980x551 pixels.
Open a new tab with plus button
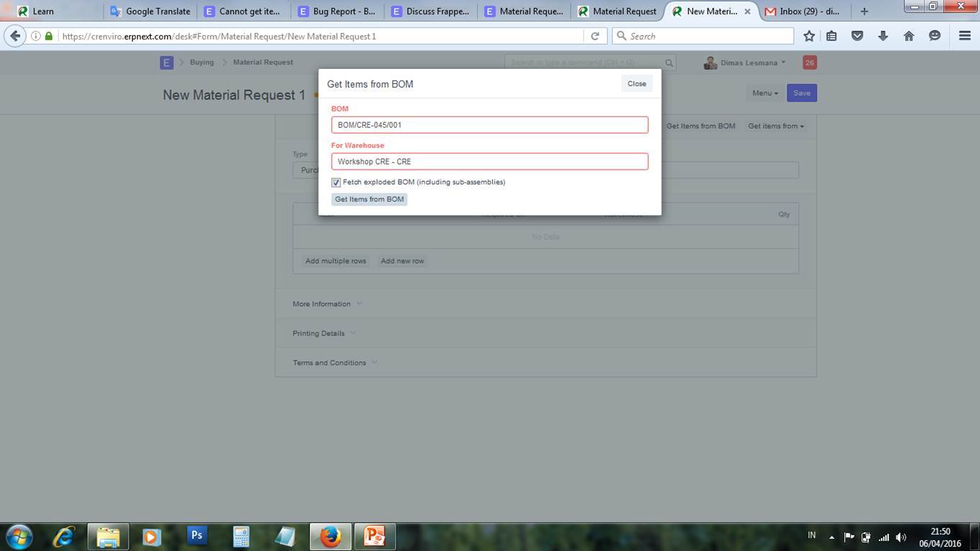pyautogui.click(x=864, y=11)
